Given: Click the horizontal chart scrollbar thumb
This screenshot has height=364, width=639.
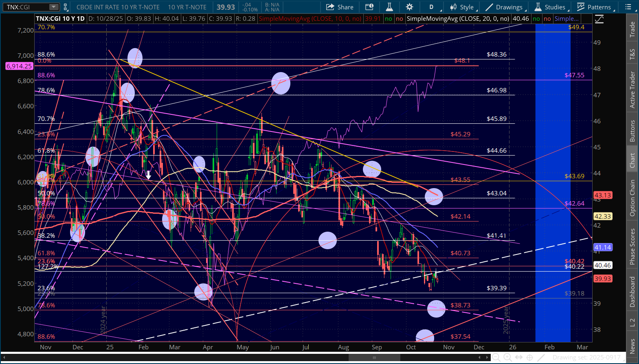Looking at the screenshot, I should click(374, 357).
